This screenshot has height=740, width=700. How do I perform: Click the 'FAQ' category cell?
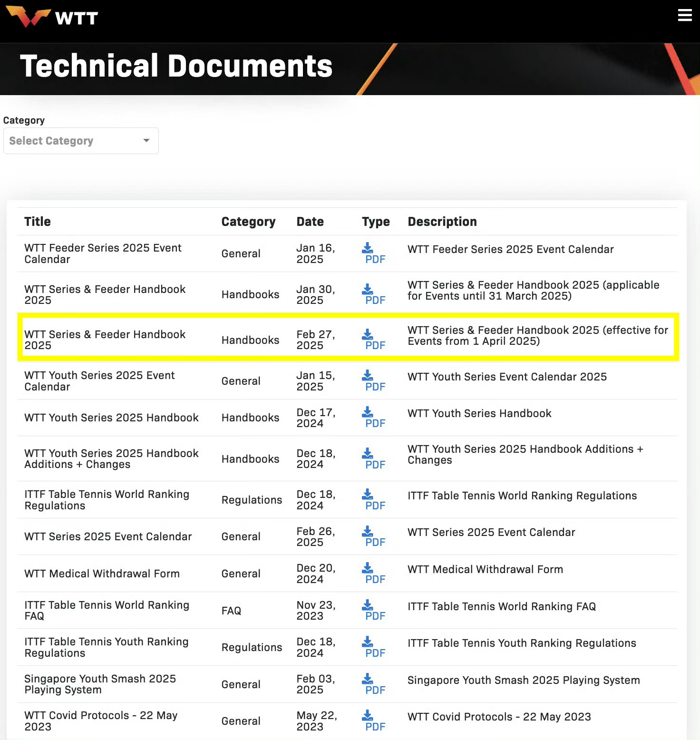(231, 611)
